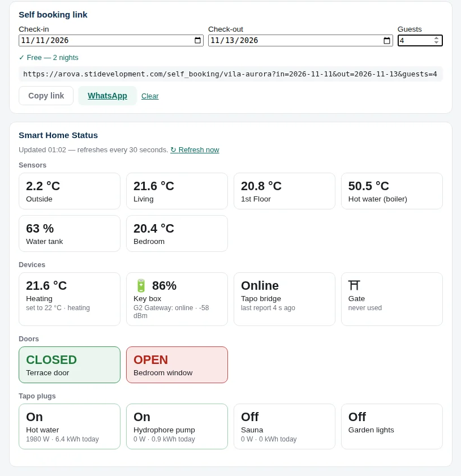The image size is (461, 476).
Task: Click the Tapo plugs section label
Action: point(37,396)
